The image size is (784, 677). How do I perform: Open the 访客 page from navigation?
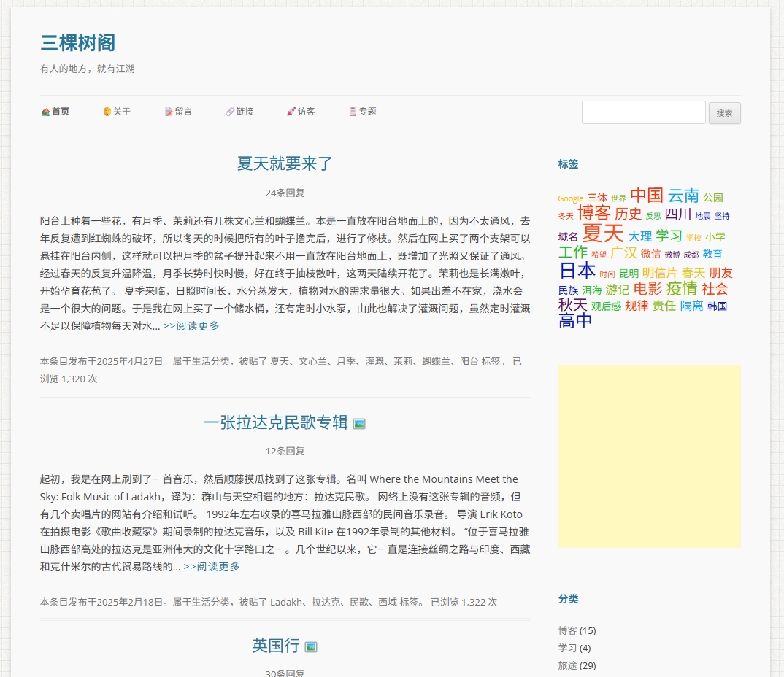coord(306,112)
